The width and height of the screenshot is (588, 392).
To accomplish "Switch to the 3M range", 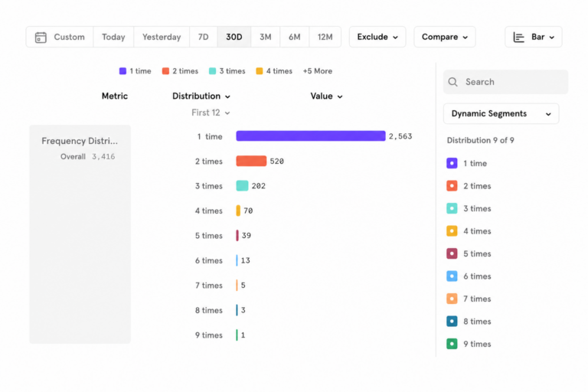I will pos(266,37).
